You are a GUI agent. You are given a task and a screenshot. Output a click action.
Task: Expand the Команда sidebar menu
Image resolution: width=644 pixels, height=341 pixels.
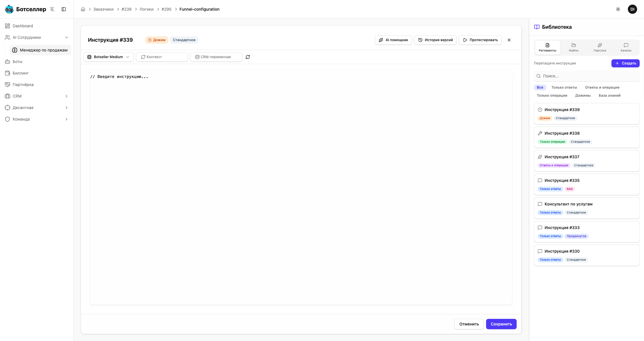click(67, 119)
